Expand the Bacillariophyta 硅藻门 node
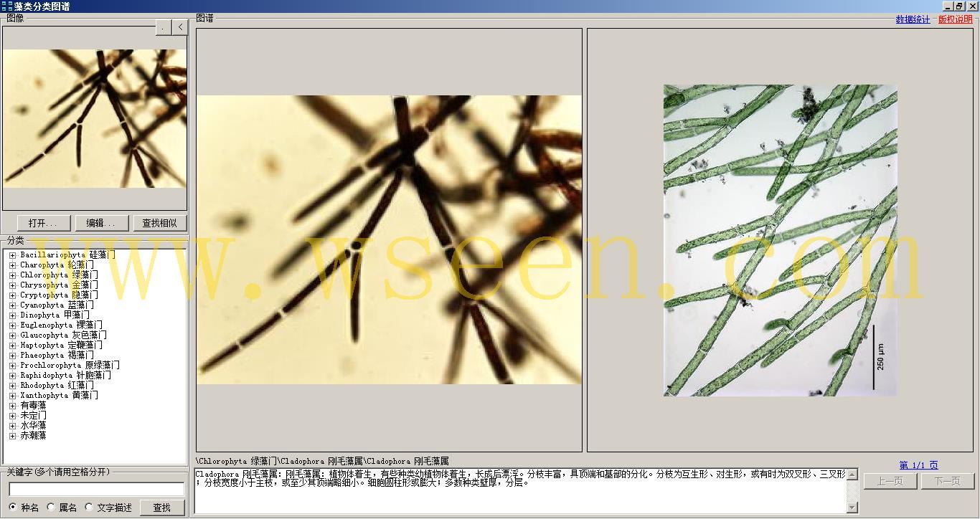 12,255
